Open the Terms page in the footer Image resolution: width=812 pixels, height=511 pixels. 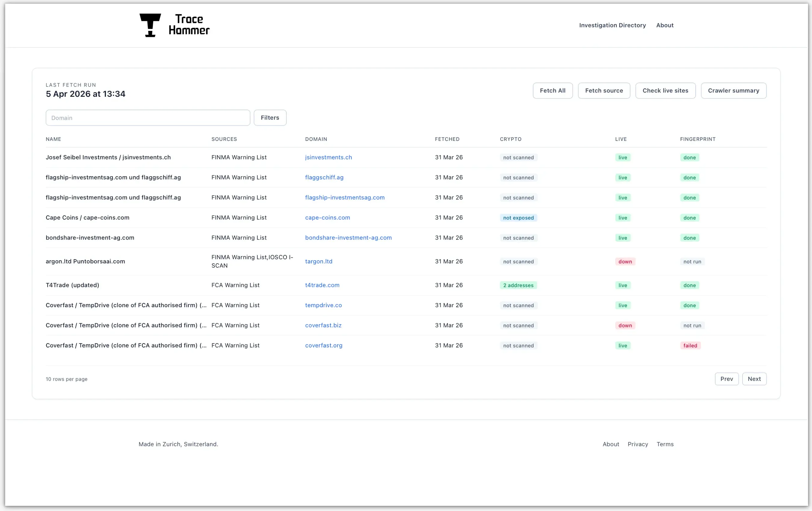[665, 444]
